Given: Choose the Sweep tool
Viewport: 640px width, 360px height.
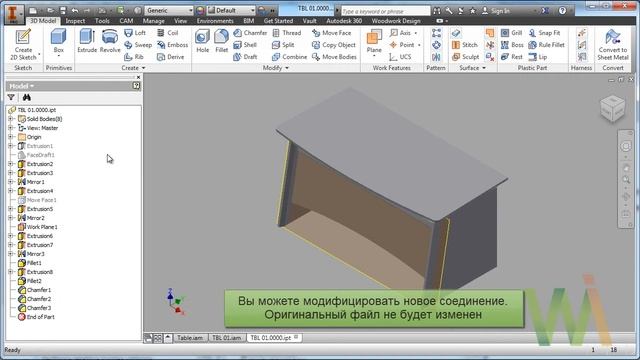Looking at the screenshot, I should (x=138, y=45).
